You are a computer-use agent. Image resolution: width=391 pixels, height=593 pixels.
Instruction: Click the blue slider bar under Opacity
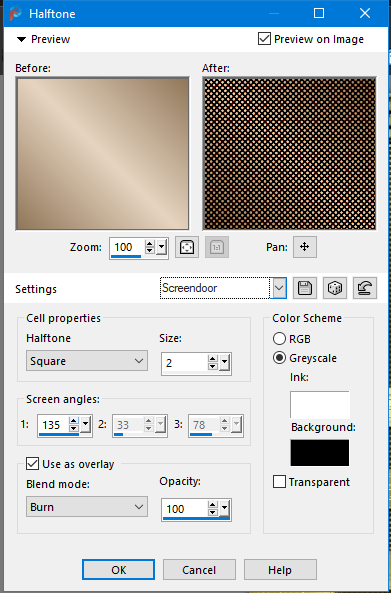[x=196, y=518]
